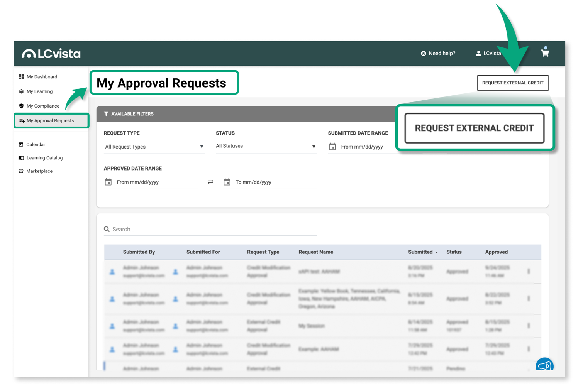Open My Learning from sidebar
Image resolution: width=583 pixels, height=392 pixels.
point(39,91)
